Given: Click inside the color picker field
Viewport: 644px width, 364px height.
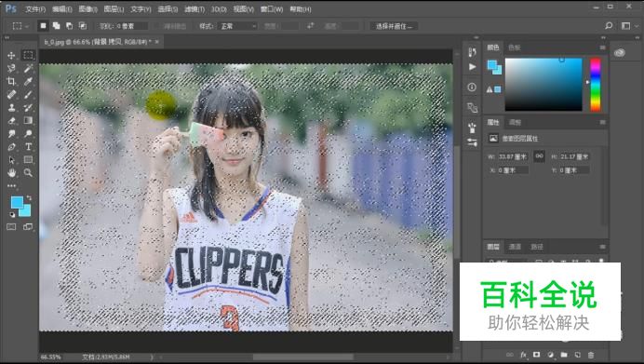Looking at the screenshot, I should click(543, 85).
